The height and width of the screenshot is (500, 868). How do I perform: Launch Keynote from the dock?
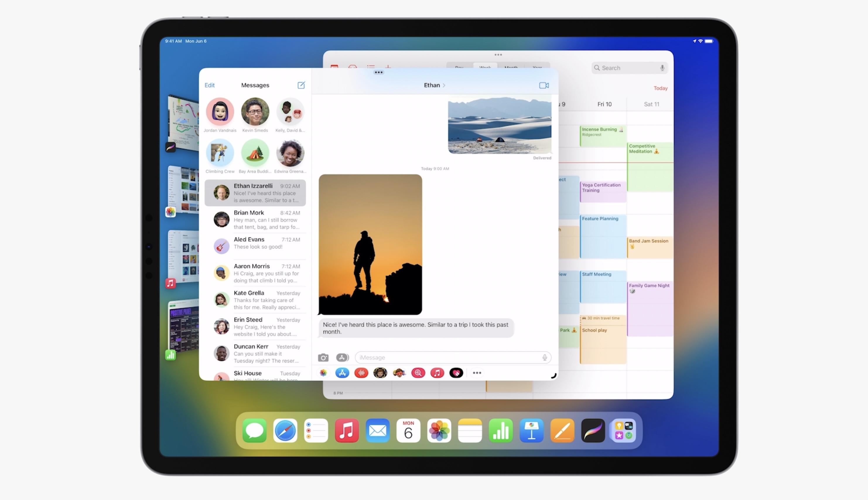tap(531, 430)
